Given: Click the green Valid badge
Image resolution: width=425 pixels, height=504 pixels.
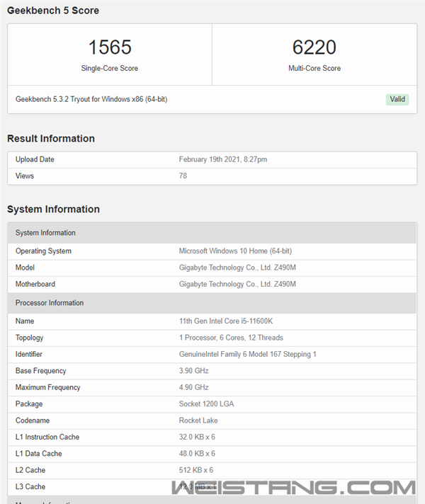Looking at the screenshot, I should coord(397,99).
